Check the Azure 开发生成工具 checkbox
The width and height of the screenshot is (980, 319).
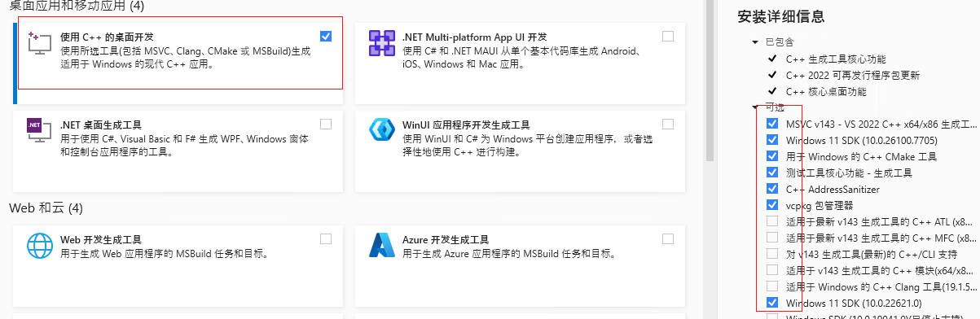(668, 238)
